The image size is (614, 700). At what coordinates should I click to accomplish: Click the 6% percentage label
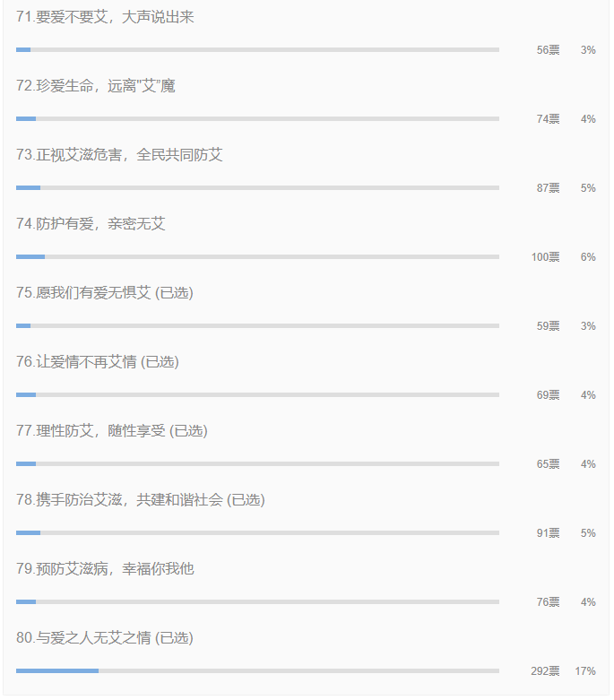click(x=588, y=257)
